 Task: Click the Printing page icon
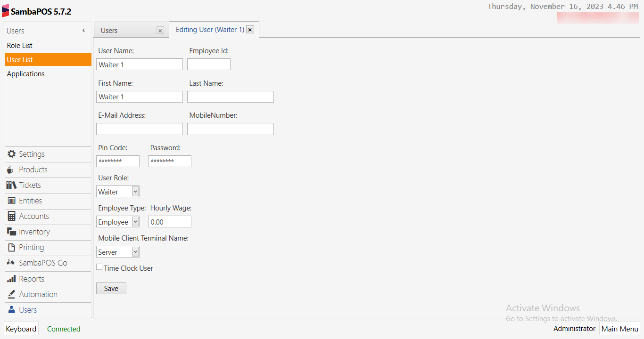[x=10, y=247]
